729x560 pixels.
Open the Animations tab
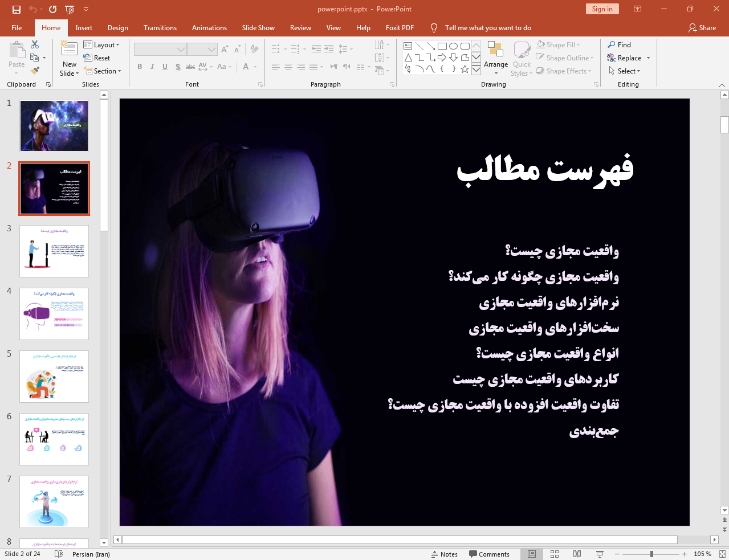coord(209,28)
